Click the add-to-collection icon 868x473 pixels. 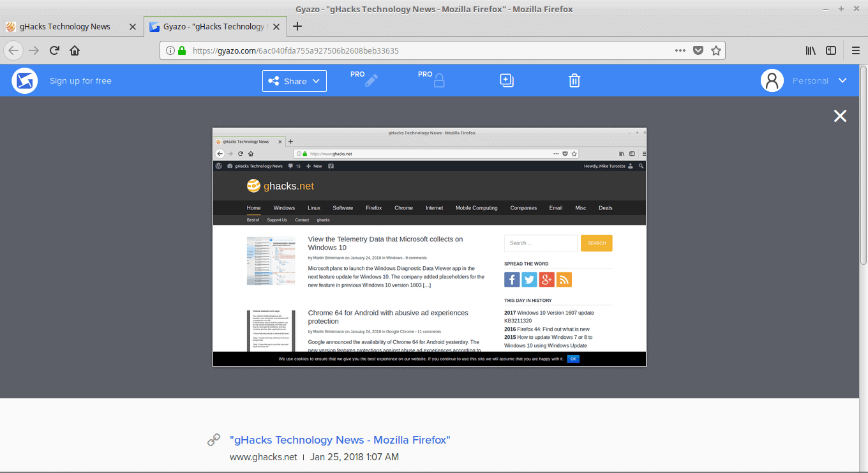(x=507, y=80)
